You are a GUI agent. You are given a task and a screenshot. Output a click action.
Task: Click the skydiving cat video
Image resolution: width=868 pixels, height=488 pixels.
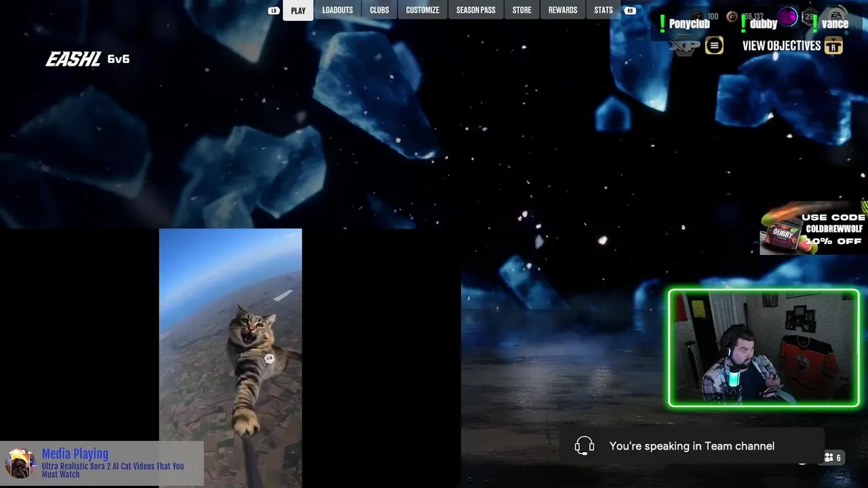pyautogui.click(x=231, y=358)
